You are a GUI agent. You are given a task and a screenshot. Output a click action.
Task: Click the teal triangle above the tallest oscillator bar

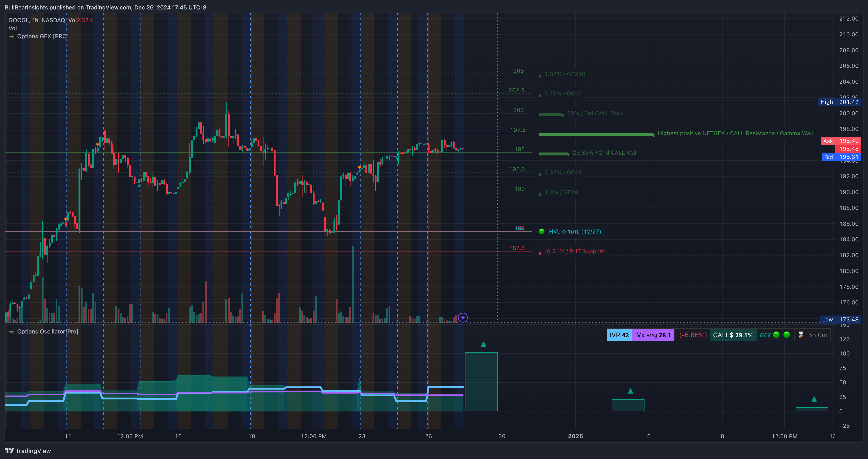point(483,344)
